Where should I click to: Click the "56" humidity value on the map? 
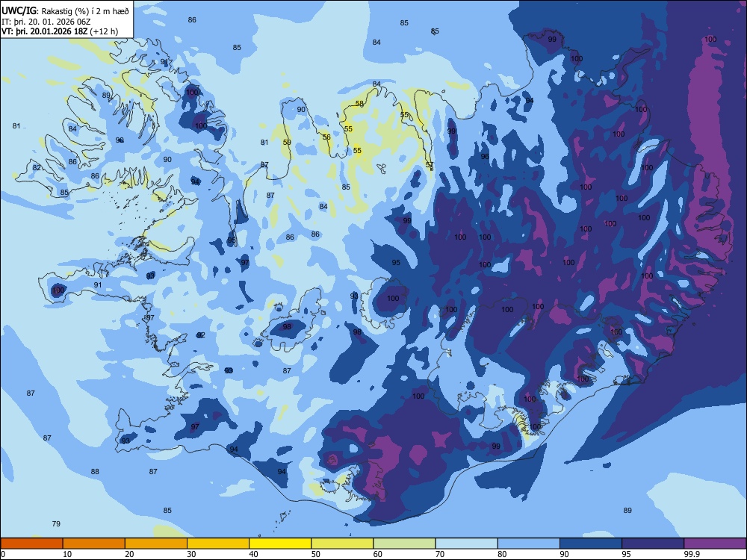click(326, 137)
